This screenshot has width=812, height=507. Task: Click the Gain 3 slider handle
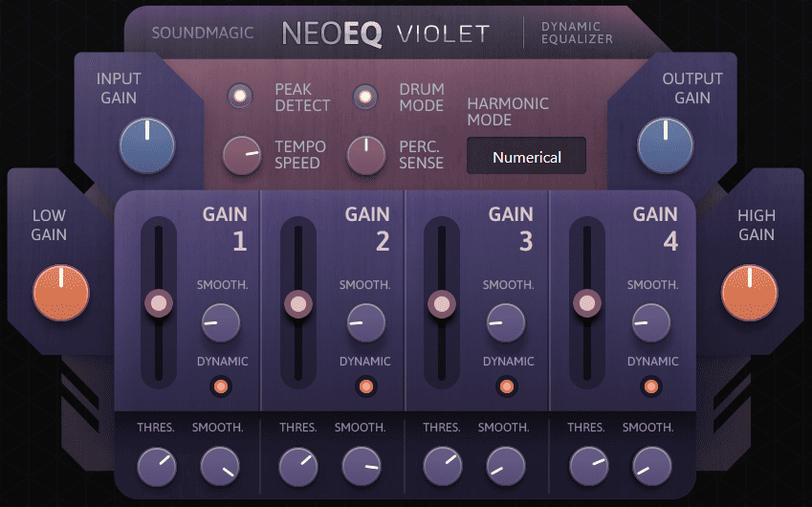coord(442,304)
